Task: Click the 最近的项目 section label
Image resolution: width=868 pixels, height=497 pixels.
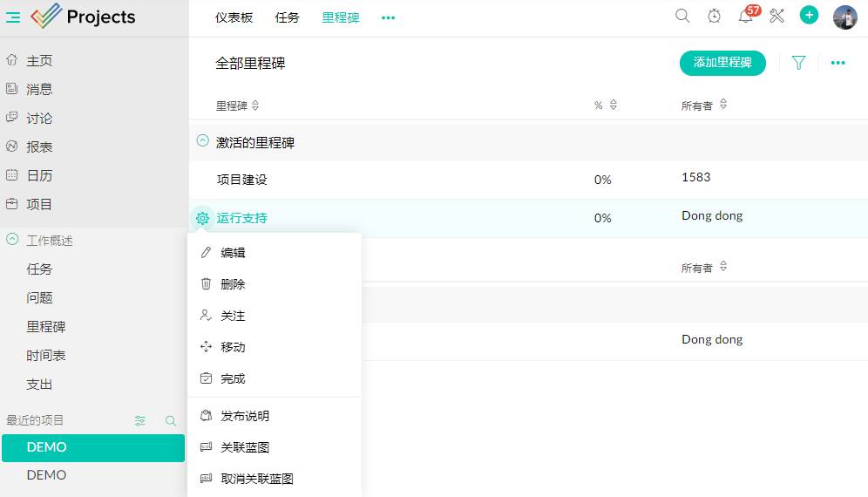Action: (x=35, y=420)
